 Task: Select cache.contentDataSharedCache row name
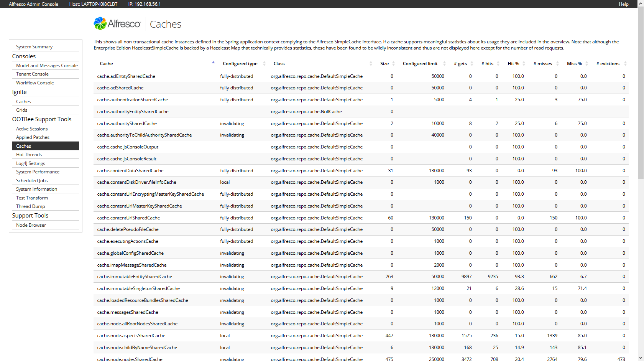130,171
